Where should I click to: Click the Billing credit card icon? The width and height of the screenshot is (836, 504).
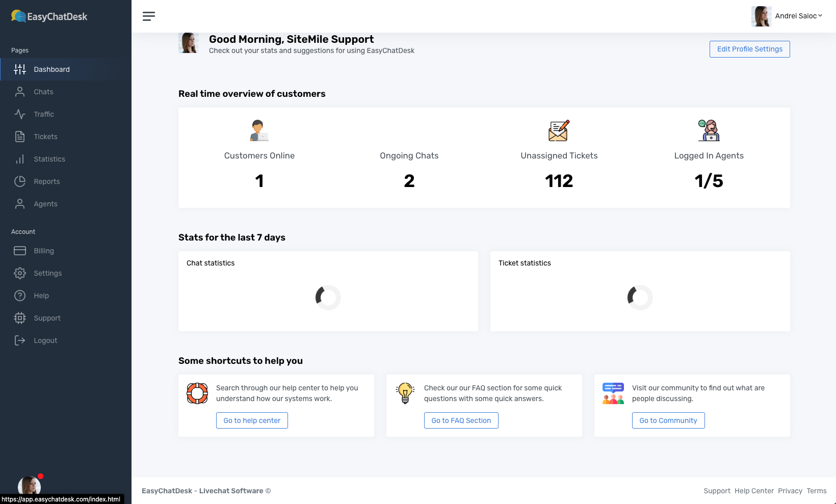pyautogui.click(x=20, y=251)
